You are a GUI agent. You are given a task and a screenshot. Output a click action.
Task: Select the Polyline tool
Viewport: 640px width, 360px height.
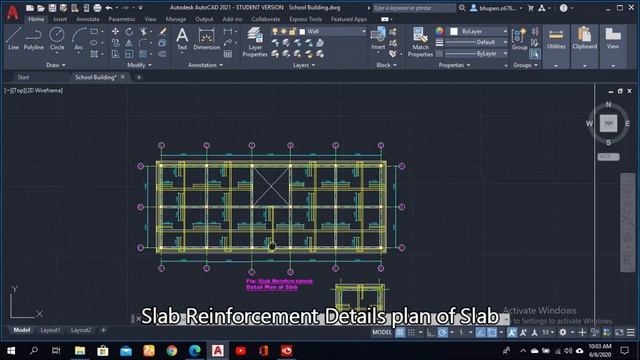(33, 39)
